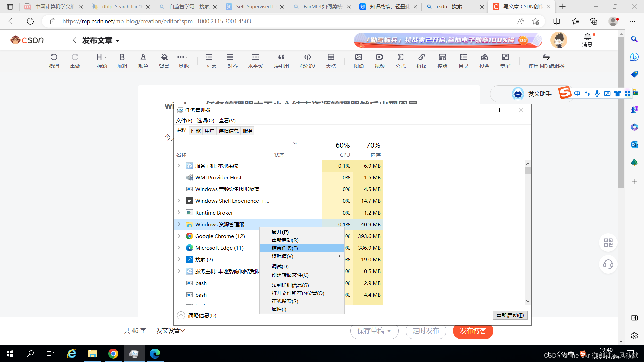Viewport: 644px width, 362px height.
Task: Open Google Chrome from the taskbar
Action: (x=113, y=354)
